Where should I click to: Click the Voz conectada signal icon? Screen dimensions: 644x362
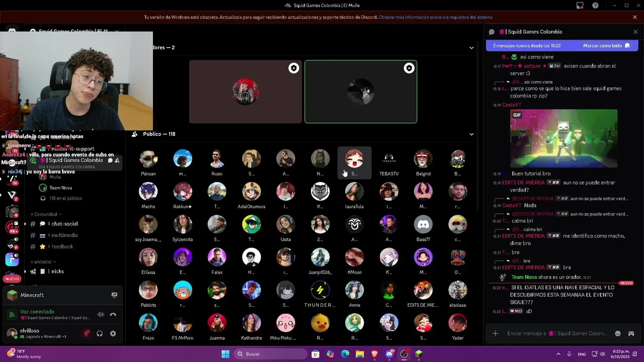click(12, 315)
